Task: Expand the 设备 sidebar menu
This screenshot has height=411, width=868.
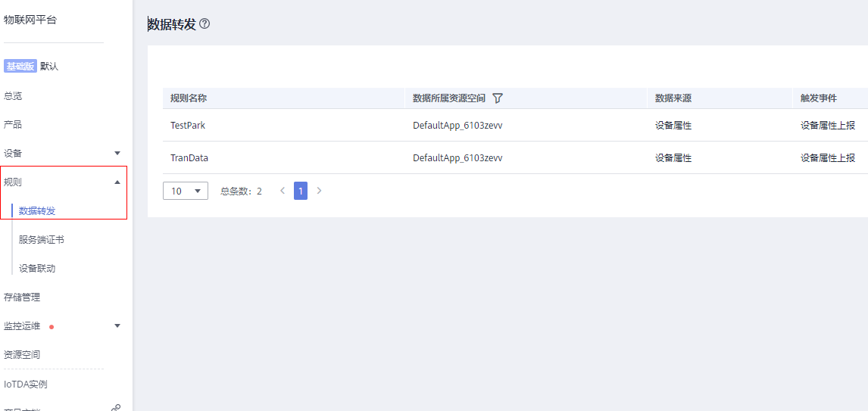Action: click(x=117, y=153)
